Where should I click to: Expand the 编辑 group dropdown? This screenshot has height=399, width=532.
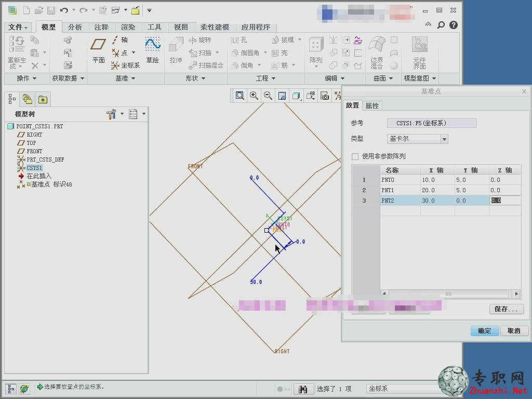pos(335,78)
